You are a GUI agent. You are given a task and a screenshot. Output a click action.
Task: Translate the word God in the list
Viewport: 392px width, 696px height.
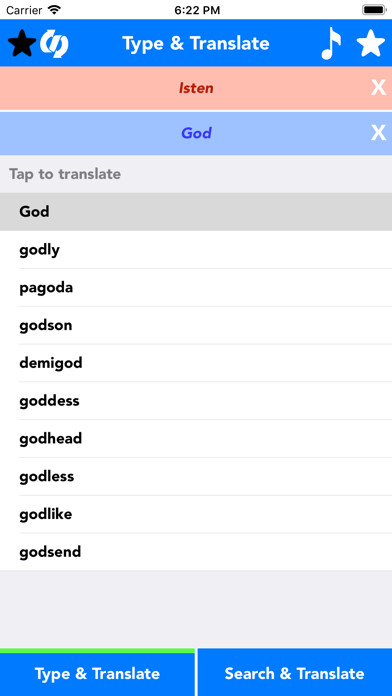click(x=196, y=212)
